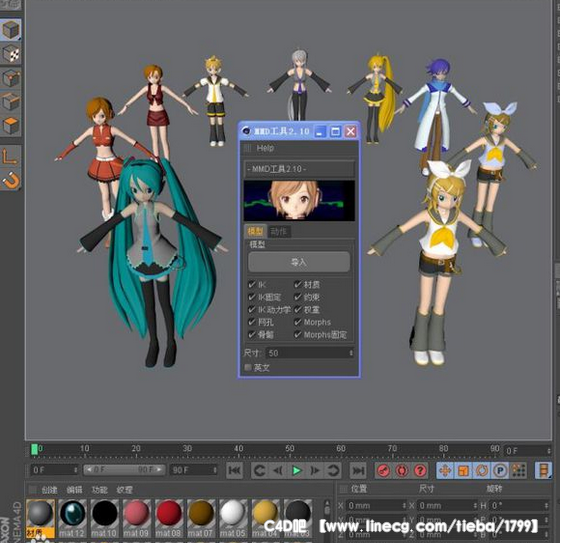Toggle Scale keying icon

463,470
